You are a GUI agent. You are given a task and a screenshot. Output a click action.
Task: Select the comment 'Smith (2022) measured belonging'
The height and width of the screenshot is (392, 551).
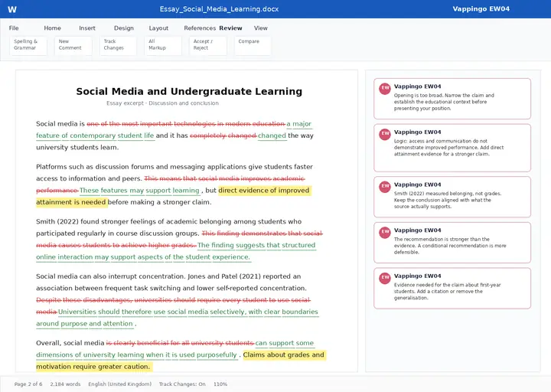pos(452,197)
